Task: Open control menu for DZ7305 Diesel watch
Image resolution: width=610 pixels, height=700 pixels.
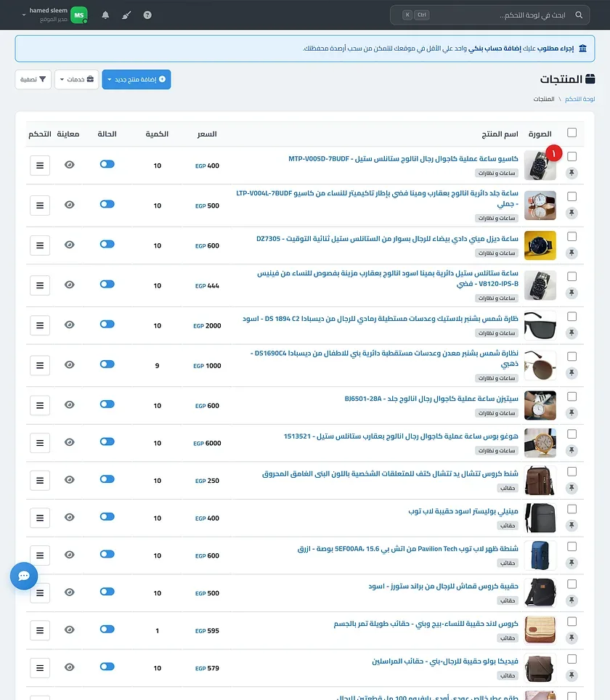Action: click(x=40, y=245)
